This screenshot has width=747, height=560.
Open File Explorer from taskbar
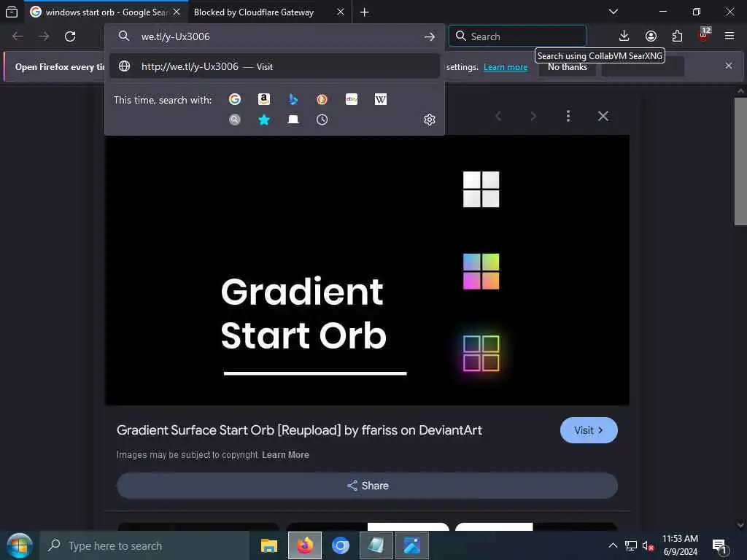tap(268, 545)
